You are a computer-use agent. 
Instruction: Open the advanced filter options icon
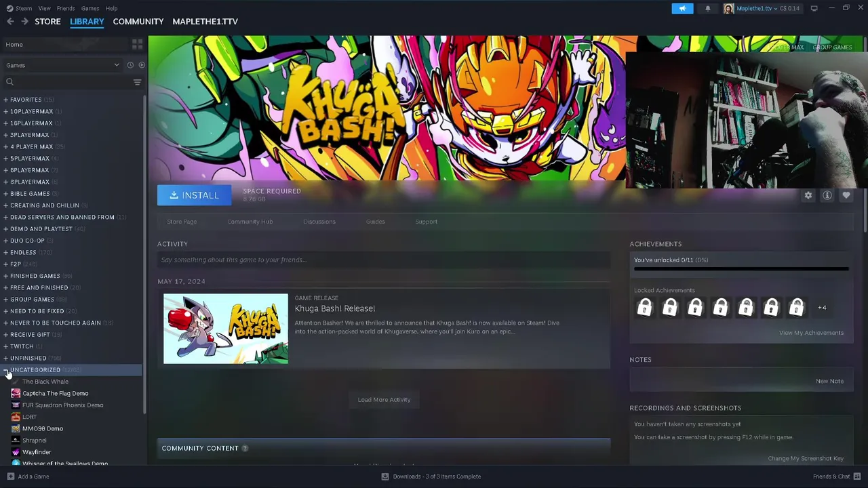coord(137,82)
